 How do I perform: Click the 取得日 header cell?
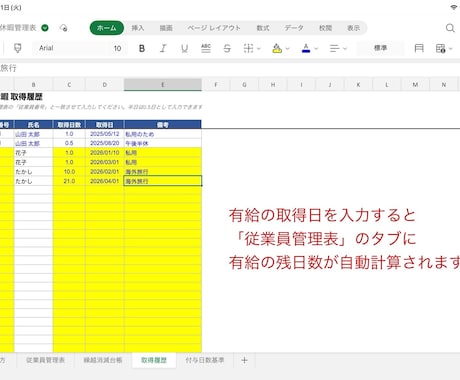105,125
